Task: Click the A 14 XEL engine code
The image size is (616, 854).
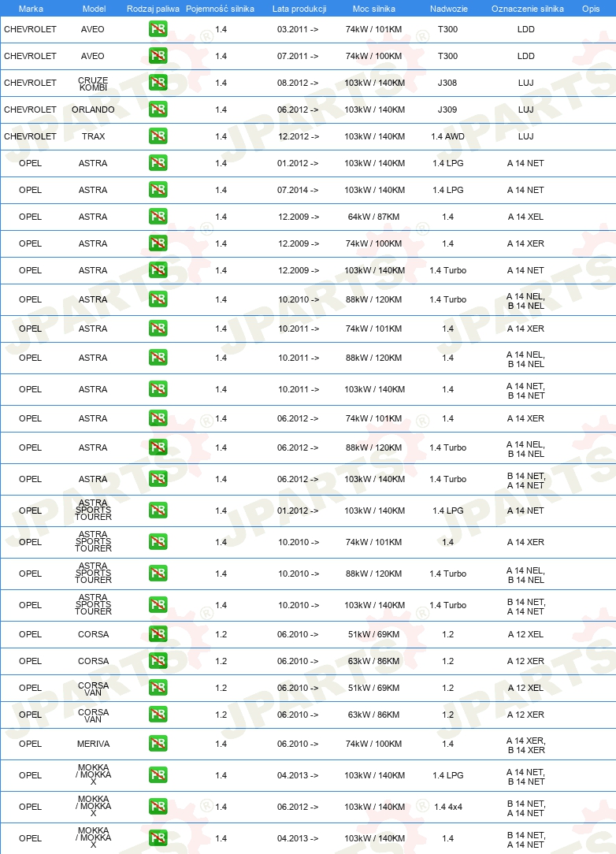Action: pyautogui.click(x=525, y=217)
